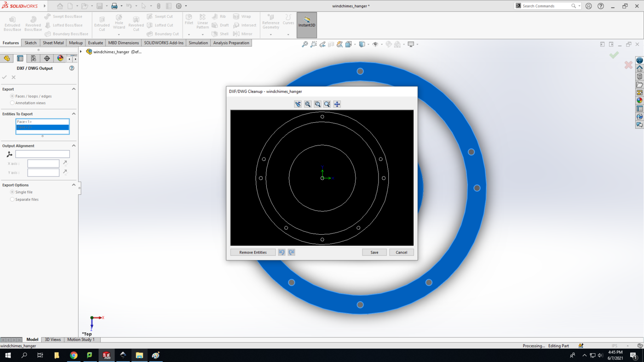644x362 pixels.
Task: Open the Motion Study 1 bottom tab
Action: click(x=81, y=339)
